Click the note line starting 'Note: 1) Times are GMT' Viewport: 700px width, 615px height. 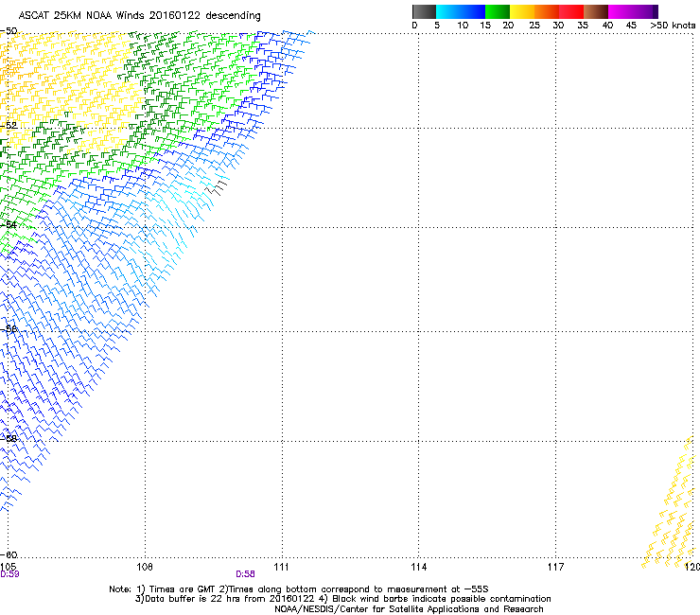299,589
